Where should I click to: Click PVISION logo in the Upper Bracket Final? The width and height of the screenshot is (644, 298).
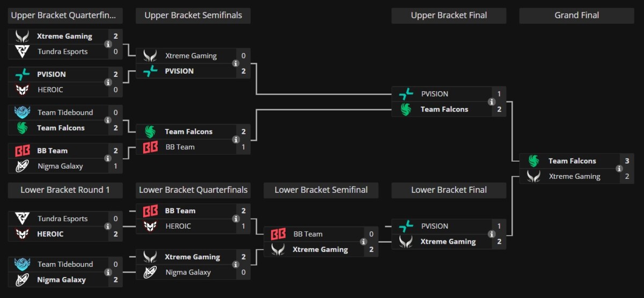pyautogui.click(x=406, y=94)
